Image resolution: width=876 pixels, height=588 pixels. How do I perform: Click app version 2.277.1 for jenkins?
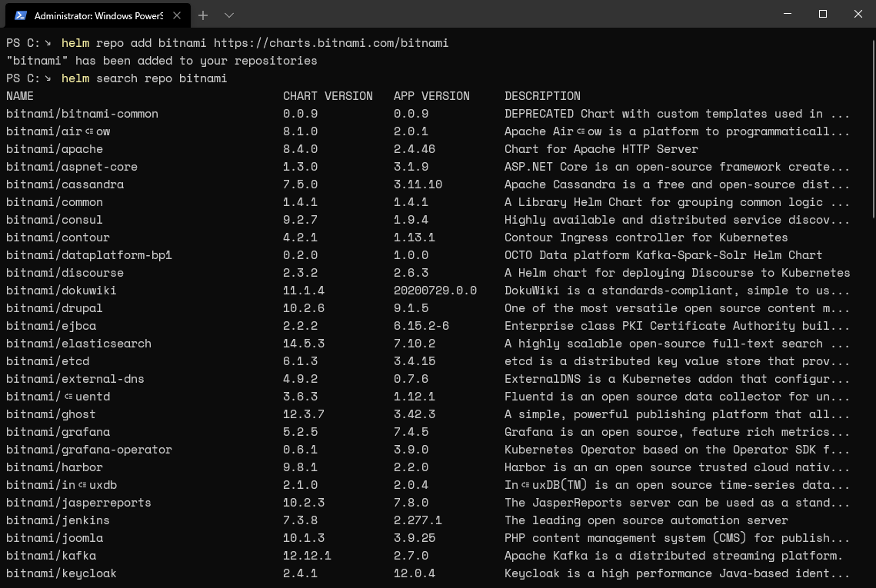click(x=418, y=520)
